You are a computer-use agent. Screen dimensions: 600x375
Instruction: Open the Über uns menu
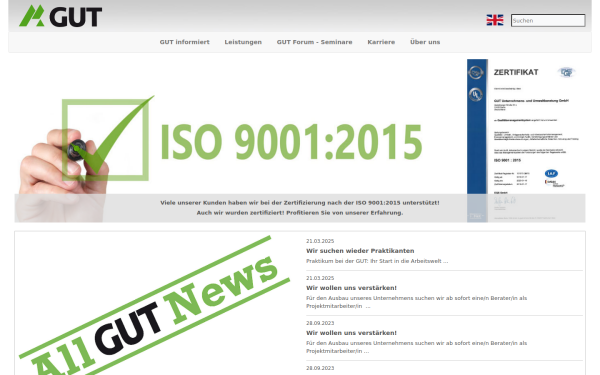point(425,42)
